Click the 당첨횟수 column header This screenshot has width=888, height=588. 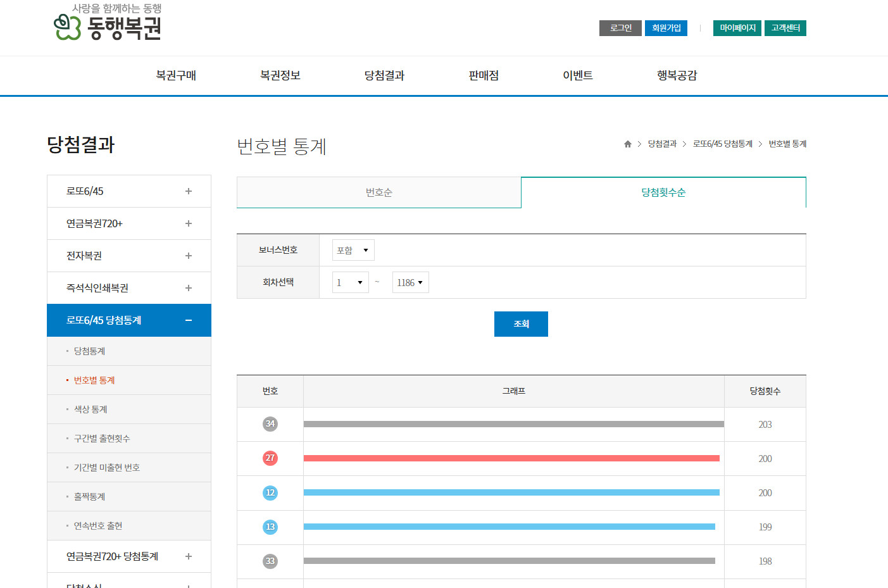pos(765,391)
